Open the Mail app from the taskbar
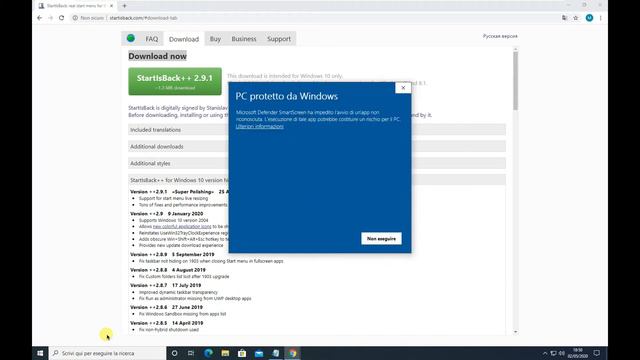 click(259, 353)
